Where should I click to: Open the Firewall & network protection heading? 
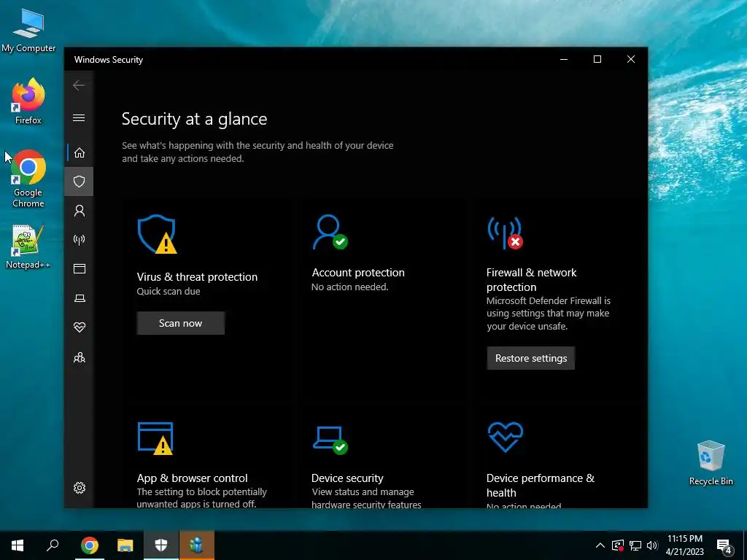click(x=531, y=279)
